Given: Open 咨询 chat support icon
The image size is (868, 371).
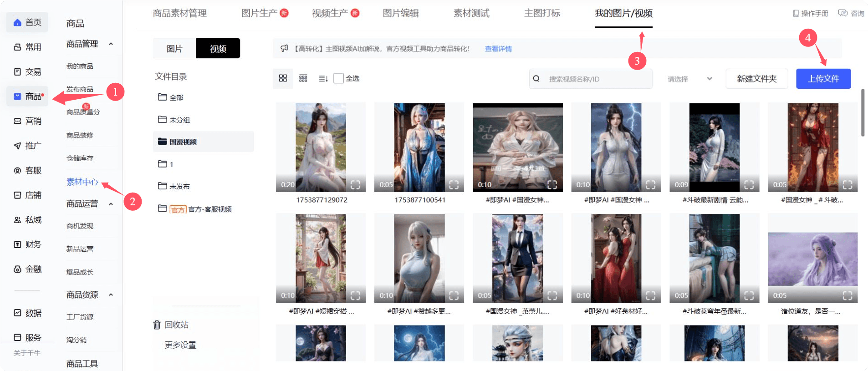Looking at the screenshot, I should (x=843, y=13).
